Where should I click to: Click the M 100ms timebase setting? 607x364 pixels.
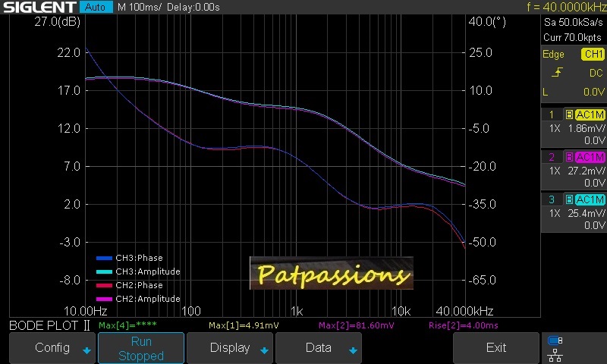click(x=140, y=7)
